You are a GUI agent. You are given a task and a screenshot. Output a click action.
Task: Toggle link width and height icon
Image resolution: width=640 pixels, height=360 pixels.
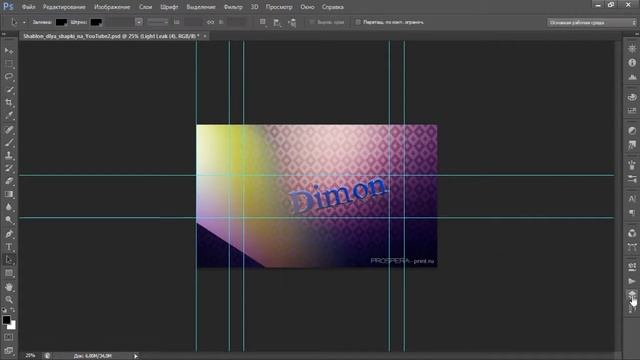(210, 22)
